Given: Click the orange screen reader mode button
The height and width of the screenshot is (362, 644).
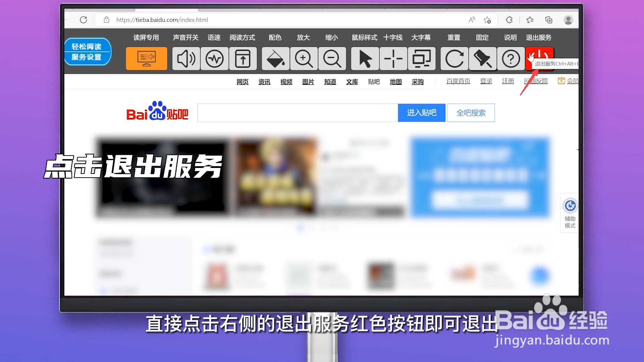Looking at the screenshot, I should pyautogui.click(x=147, y=59).
